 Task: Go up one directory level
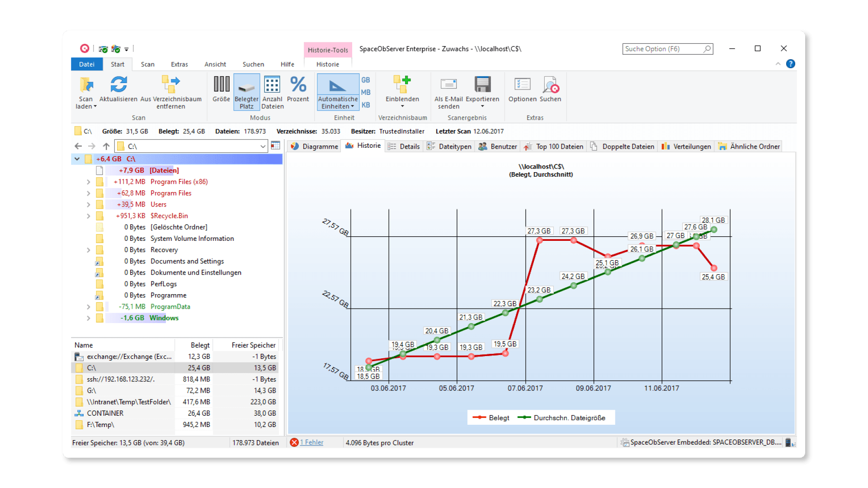(106, 146)
